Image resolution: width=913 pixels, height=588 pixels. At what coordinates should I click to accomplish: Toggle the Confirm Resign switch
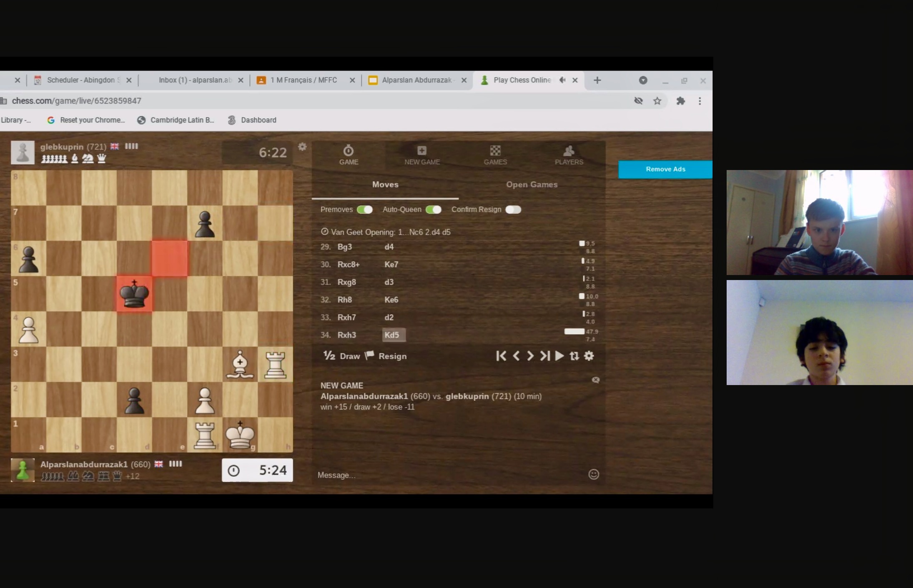coord(513,209)
